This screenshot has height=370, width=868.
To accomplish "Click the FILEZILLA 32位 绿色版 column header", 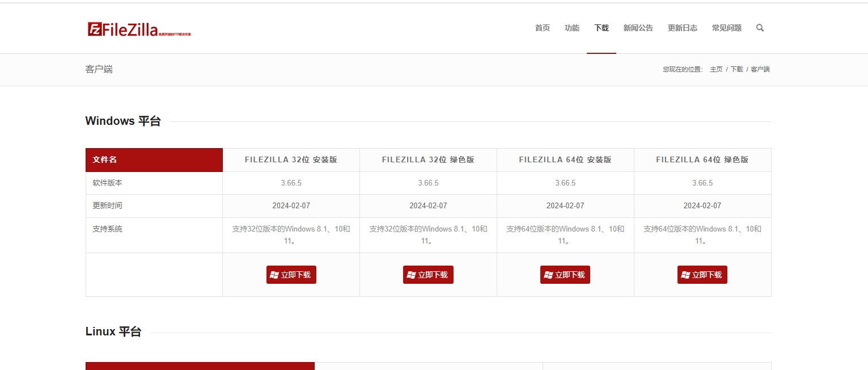I will tap(428, 160).
